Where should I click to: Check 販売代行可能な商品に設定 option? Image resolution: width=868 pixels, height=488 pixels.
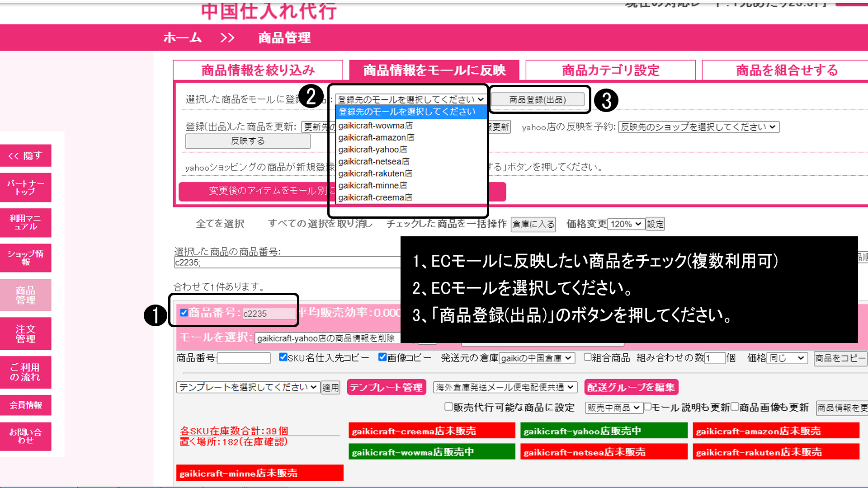(448, 407)
